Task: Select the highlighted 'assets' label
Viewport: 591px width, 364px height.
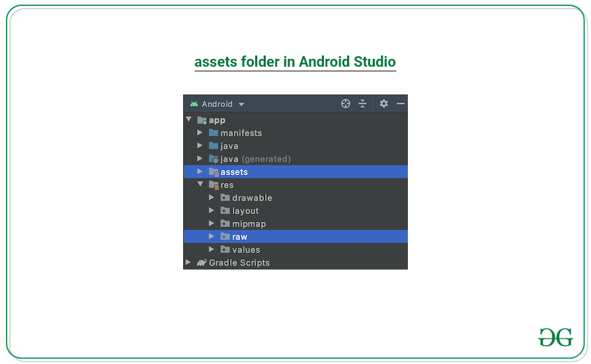Action: click(234, 172)
